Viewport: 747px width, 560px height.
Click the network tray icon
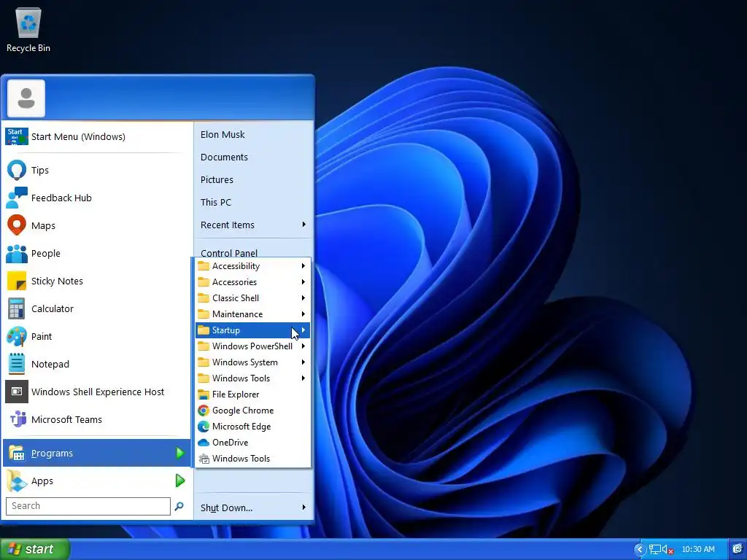(655, 550)
